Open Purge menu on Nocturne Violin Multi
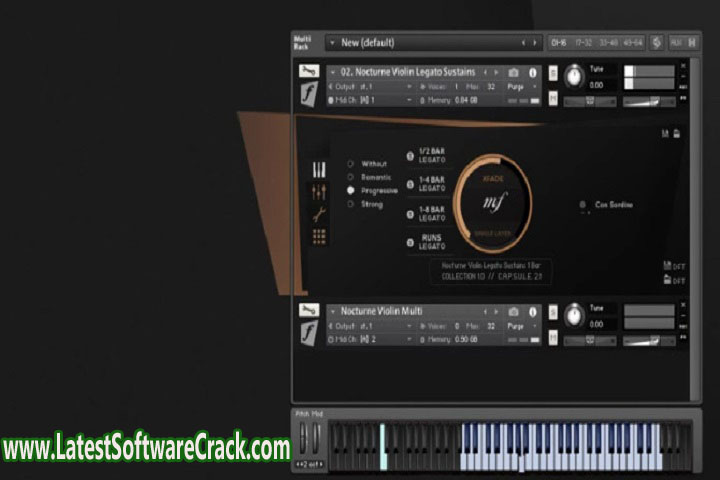The width and height of the screenshot is (720, 480). coord(520,326)
